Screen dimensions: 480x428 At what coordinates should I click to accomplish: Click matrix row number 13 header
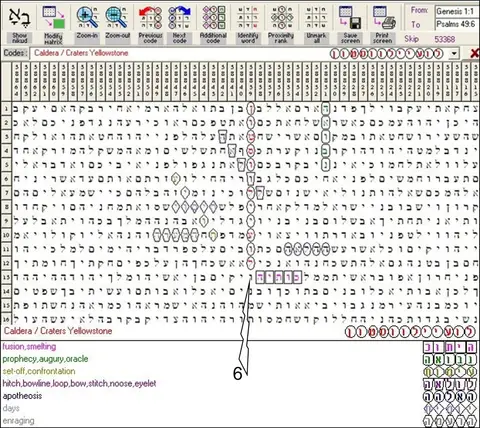click(x=6, y=277)
